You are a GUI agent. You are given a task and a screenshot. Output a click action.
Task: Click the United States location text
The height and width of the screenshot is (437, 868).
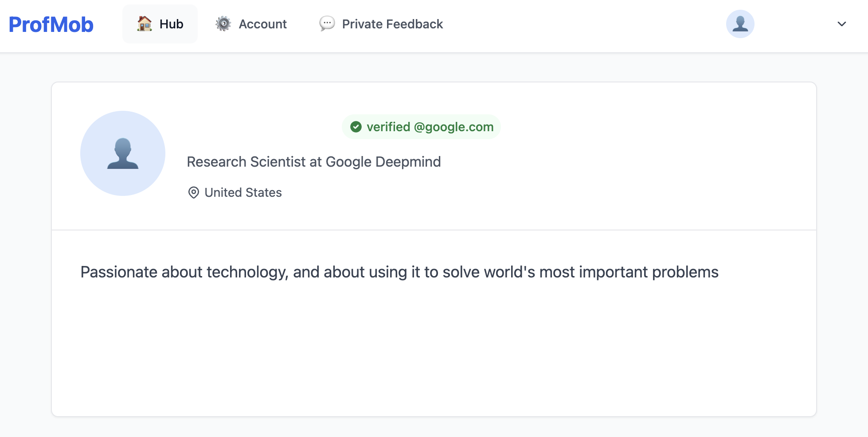(x=243, y=193)
